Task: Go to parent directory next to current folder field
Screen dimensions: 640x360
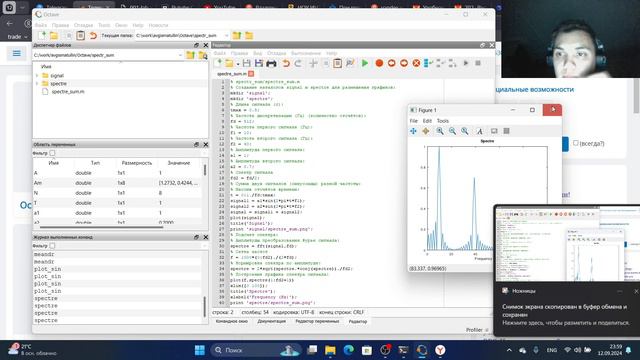Action: point(237,36)
